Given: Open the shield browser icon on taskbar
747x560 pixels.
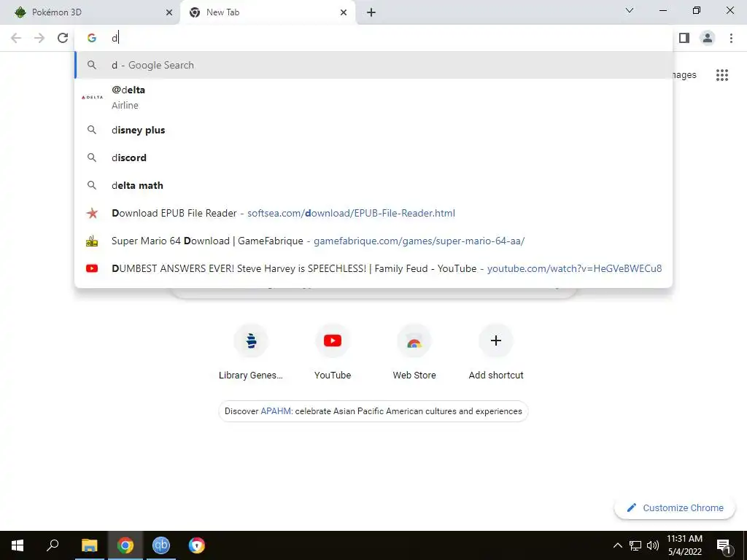Looking at the screenshot, I should click(197, 545).
